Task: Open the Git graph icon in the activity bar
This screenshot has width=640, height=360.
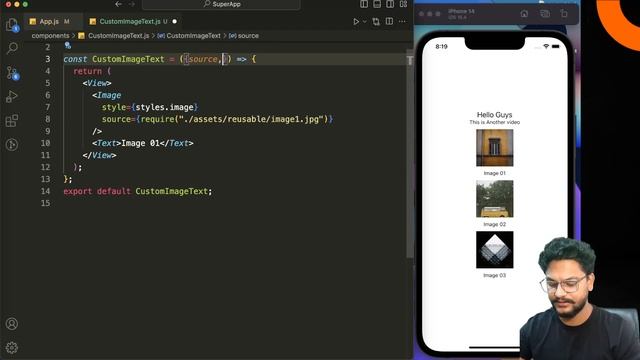Action: click(12, 144)
